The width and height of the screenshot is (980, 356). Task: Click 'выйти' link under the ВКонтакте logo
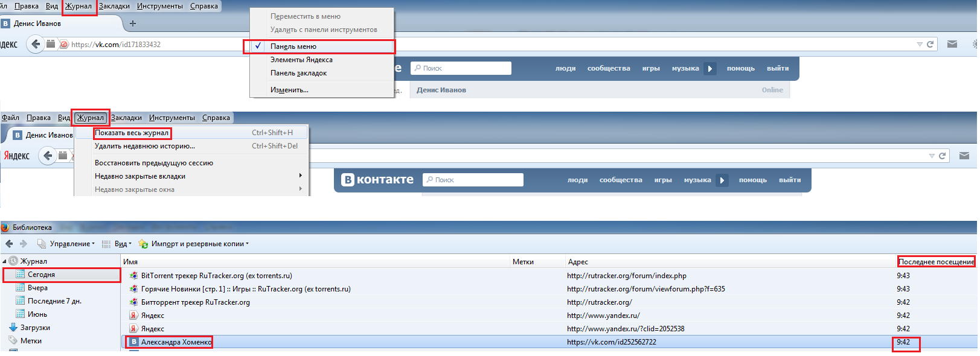(790, 180)
